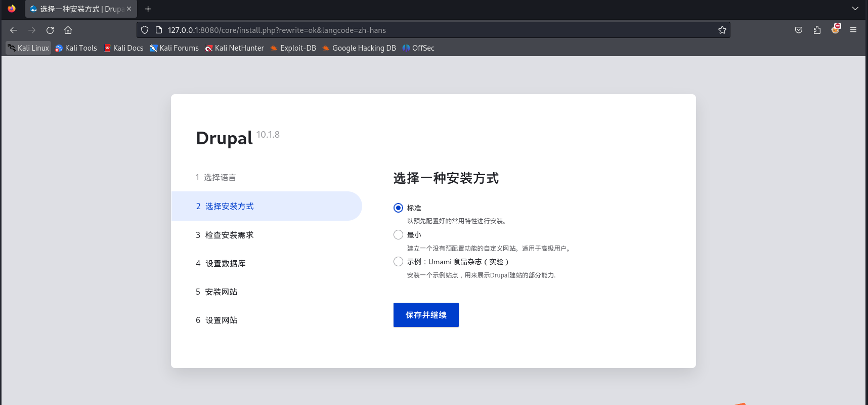Click step 5 安装网站
The image size is (868, 405).
(216, 292)
